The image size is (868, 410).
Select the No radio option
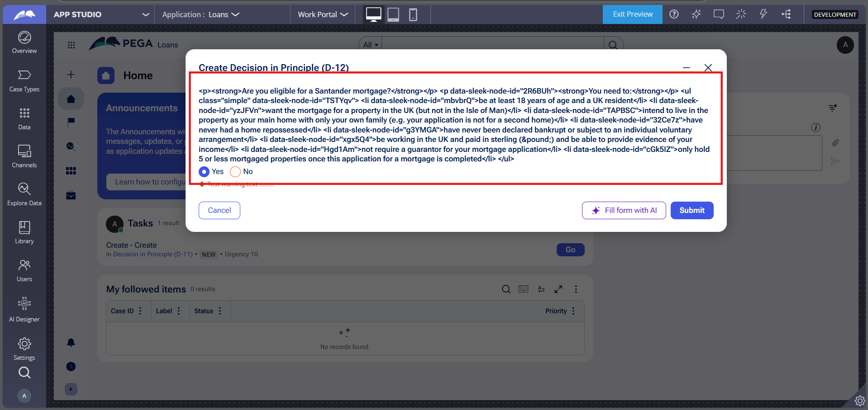235,172
